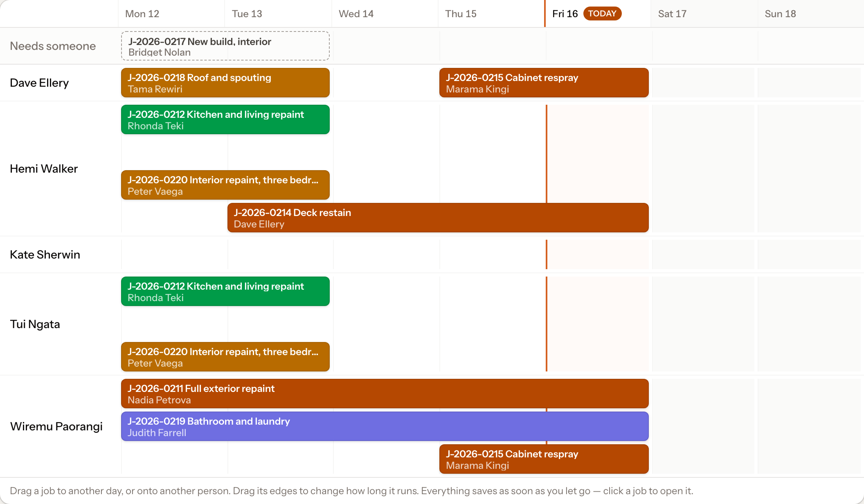
Task: Click the Hemi Walker row label
Action: point(44,169)
